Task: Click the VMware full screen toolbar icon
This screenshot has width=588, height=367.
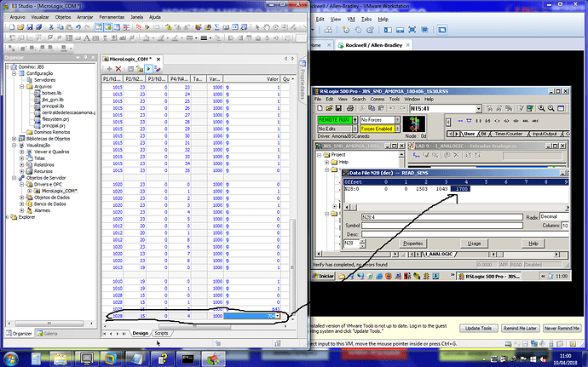Action: tap(412, 30)
